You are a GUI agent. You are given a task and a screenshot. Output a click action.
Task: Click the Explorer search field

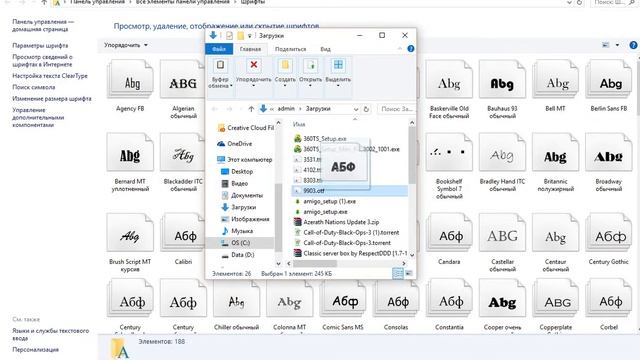point(396,109)
